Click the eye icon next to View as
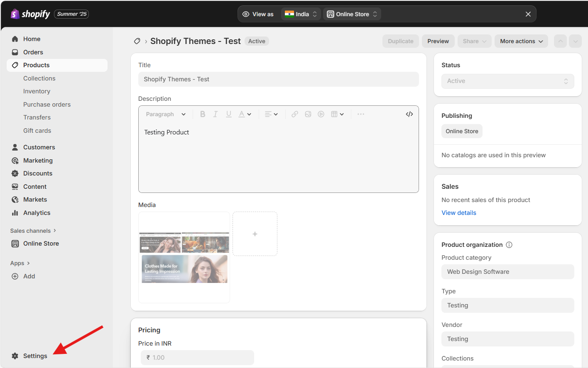Screen dimensions: 588x368 coord(246,14)
